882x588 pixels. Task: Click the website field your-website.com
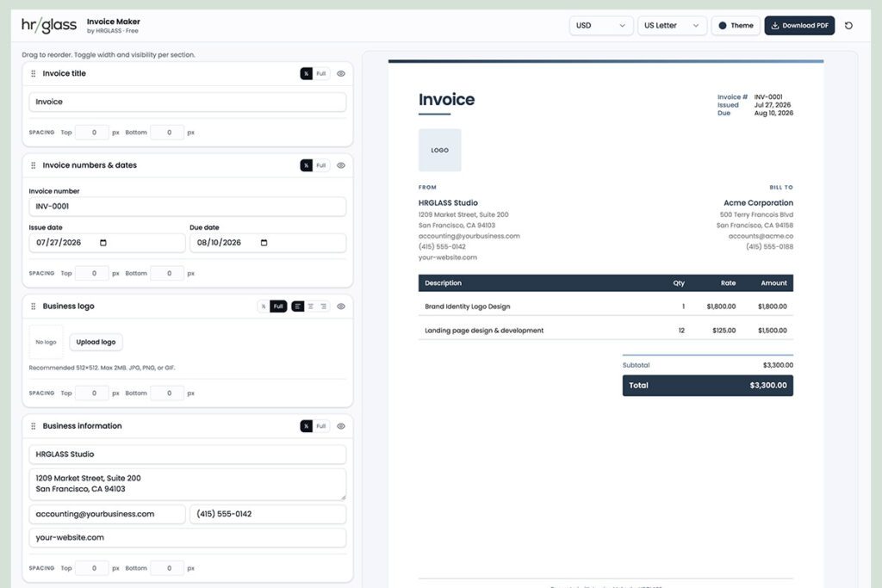pos(187,537)
